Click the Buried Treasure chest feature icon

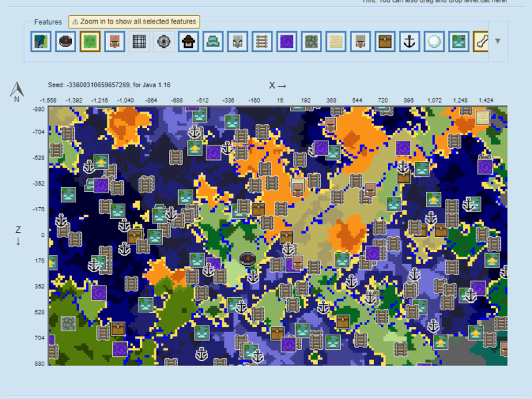[385, 42]
